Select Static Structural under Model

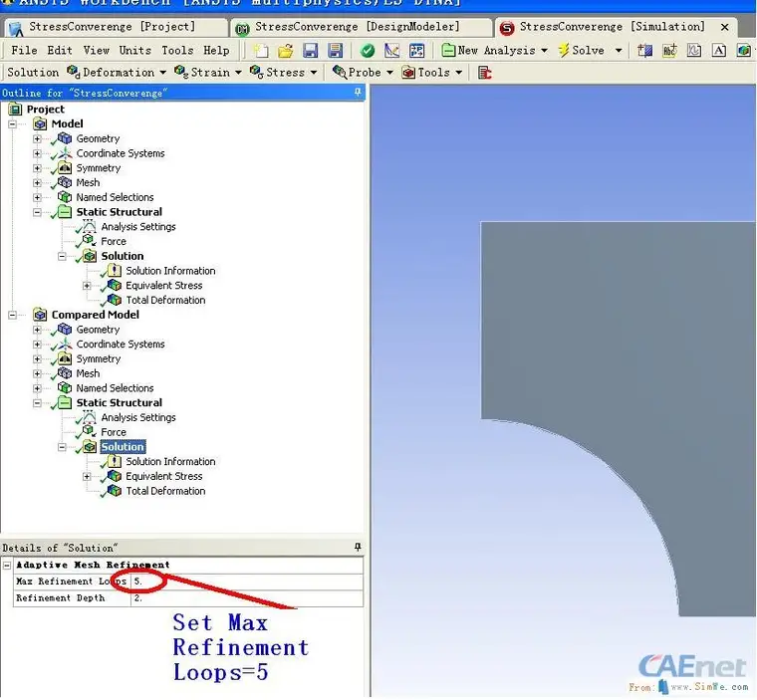(x=120, y=212)
